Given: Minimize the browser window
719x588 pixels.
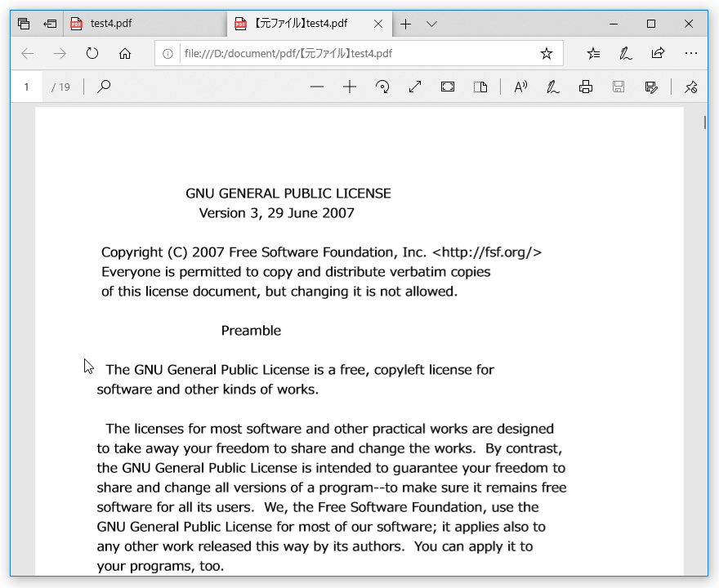Looking at the screenshot, I should point(614,24).
